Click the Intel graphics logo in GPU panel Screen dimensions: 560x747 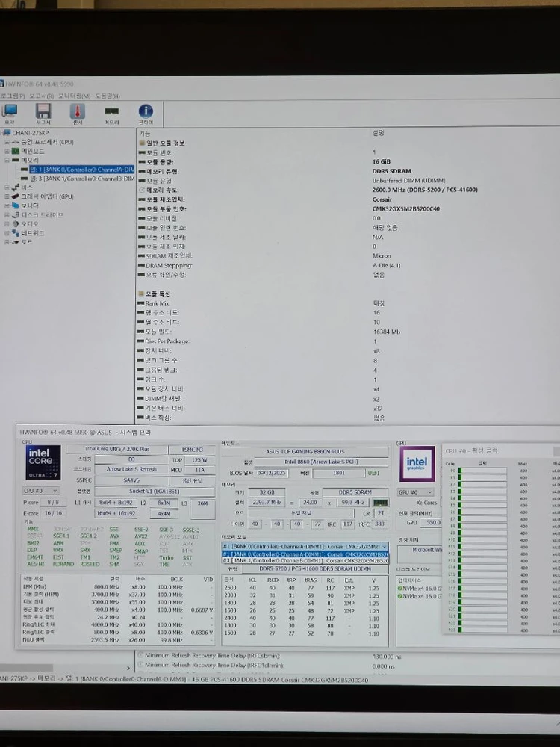pyautogui.click(x=417, y=464)
